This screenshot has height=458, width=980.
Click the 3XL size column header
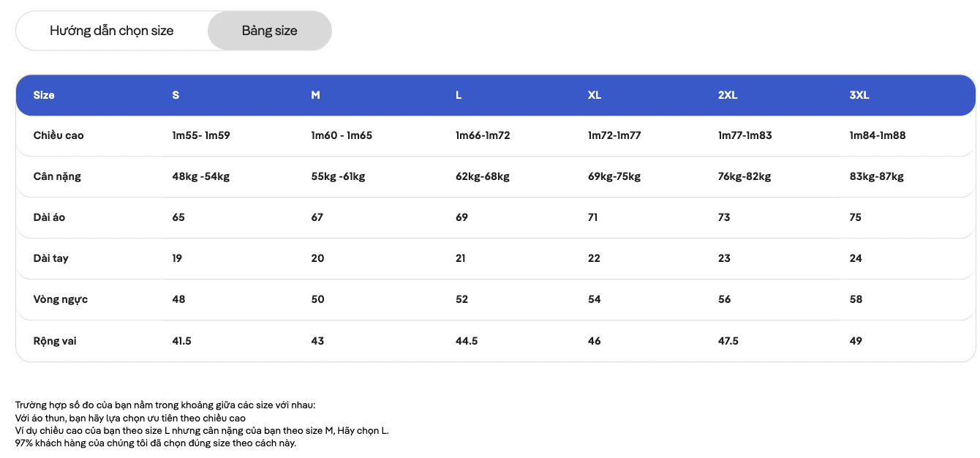[x=859, y=95]
